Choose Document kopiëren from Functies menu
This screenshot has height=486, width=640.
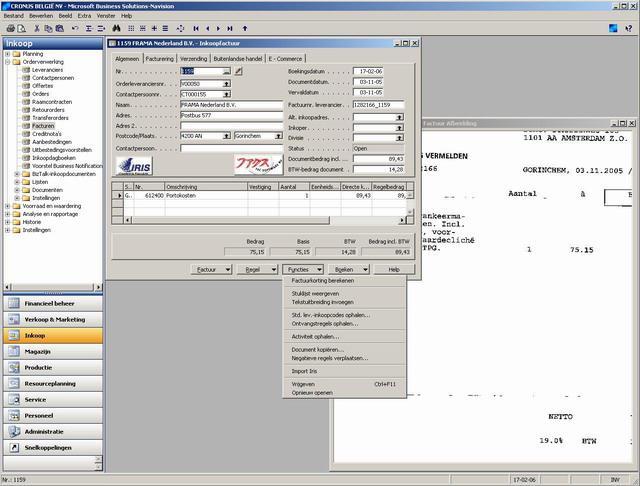coord(318,350)
